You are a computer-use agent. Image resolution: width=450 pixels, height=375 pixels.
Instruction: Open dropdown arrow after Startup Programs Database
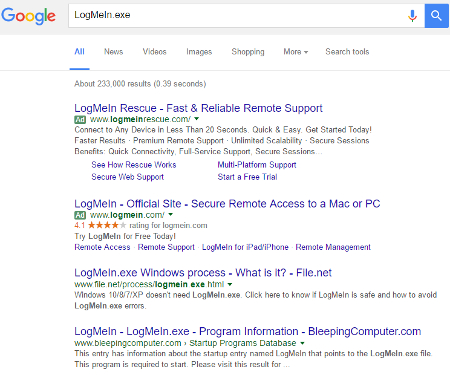(x=302, y=343)
